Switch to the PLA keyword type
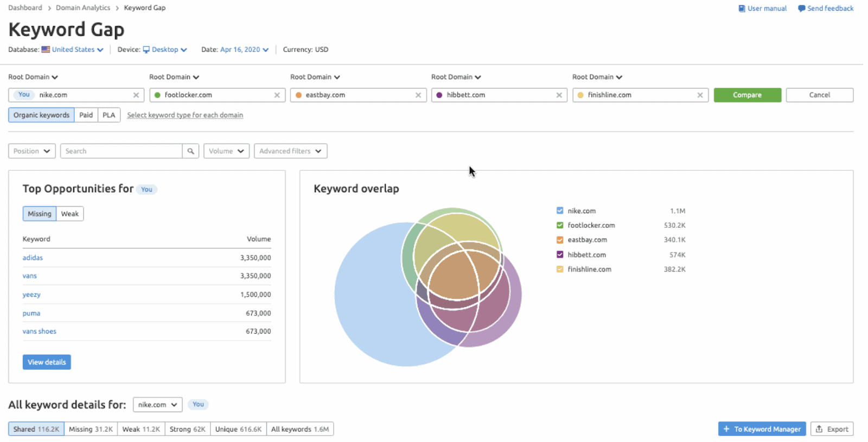868x442 pixels. [x=109, y=115]
